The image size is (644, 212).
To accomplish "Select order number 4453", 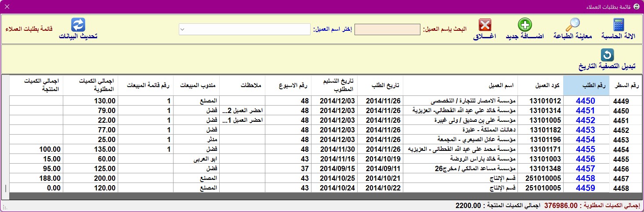I will tap(586, 130).
